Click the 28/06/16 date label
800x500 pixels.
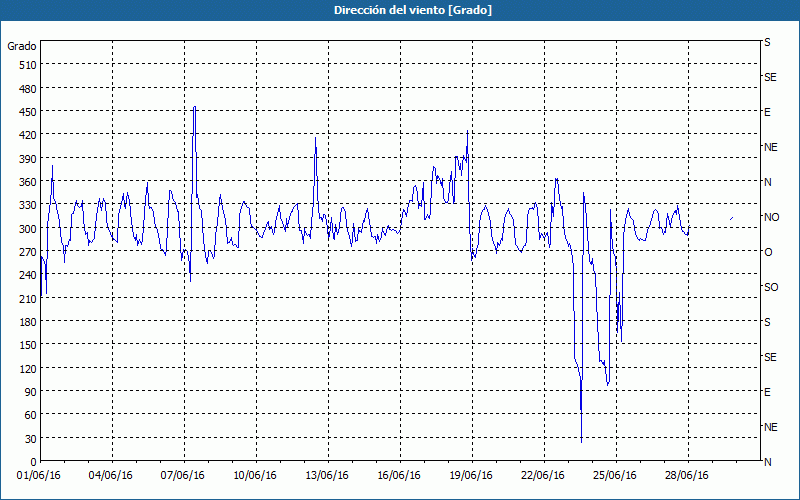pyautogui.click(x=687, y=476)
